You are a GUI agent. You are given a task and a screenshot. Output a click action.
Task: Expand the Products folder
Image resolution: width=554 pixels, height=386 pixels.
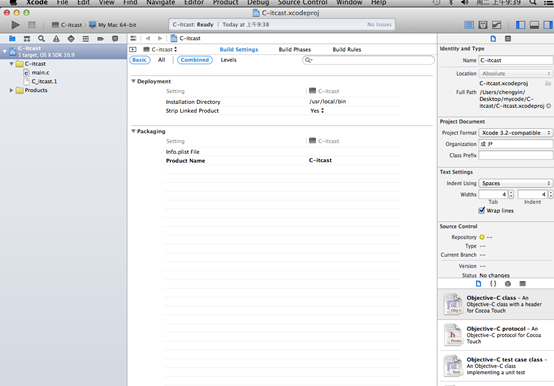pyautogui.click(x=11, y=90)
